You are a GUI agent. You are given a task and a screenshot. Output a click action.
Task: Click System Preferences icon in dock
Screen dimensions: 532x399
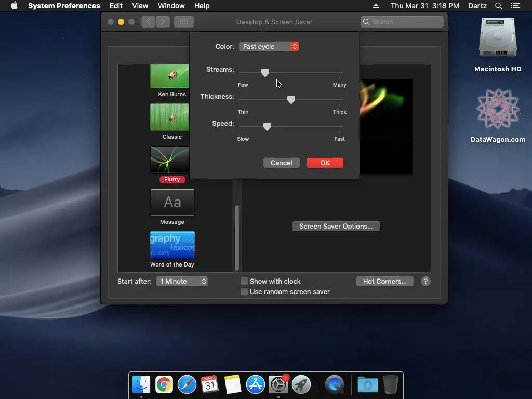[x=278, y=384]
